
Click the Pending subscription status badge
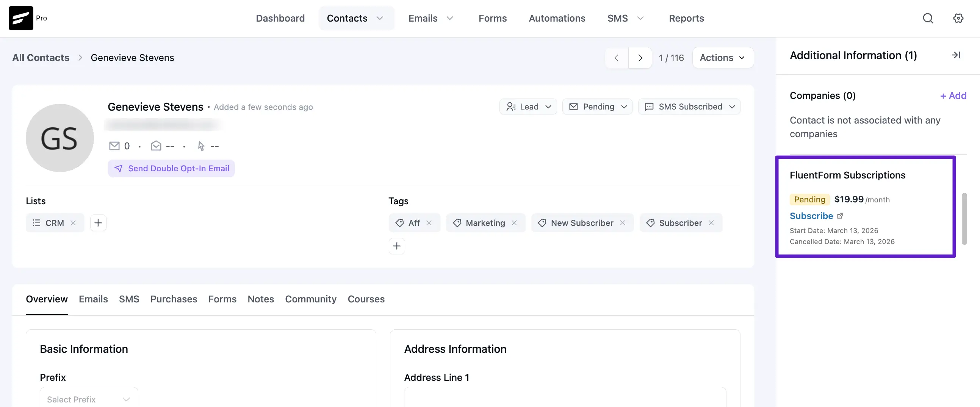click(809, 199)
